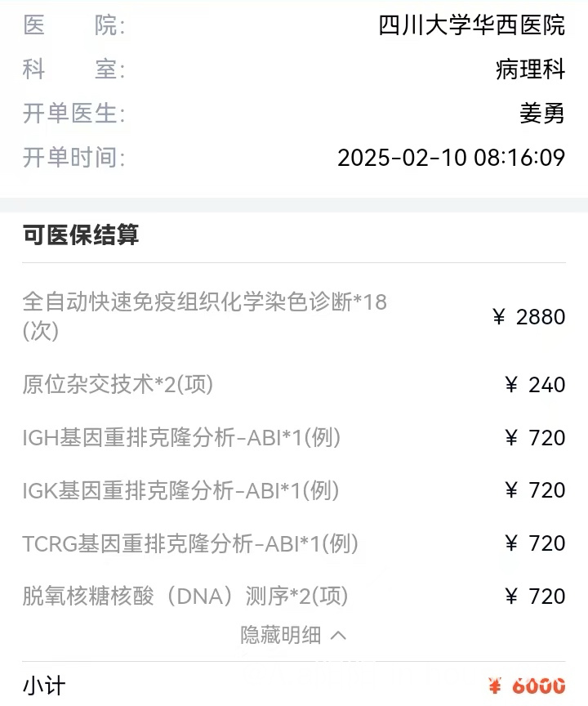Image resolution: width=588 pixels, height=706 pixels.
Task: Click the yen icon on the IGK row
Action: point(511,490)
